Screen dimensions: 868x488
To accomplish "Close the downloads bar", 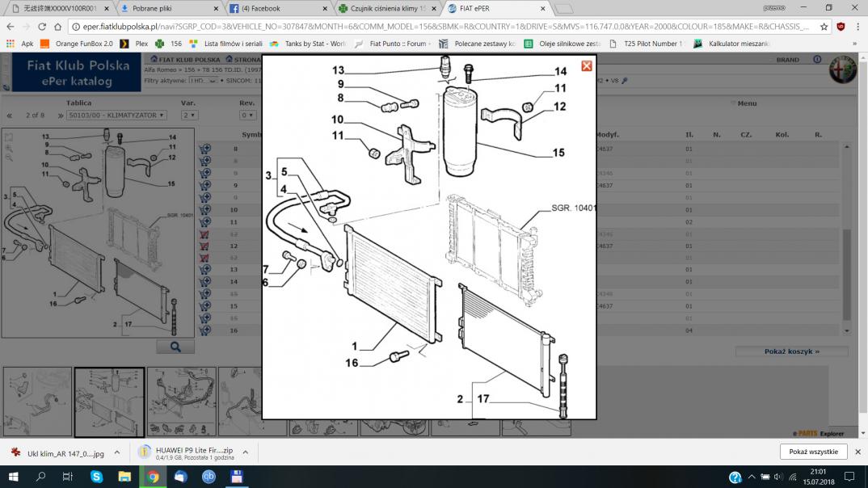I will tap(857, 452).
